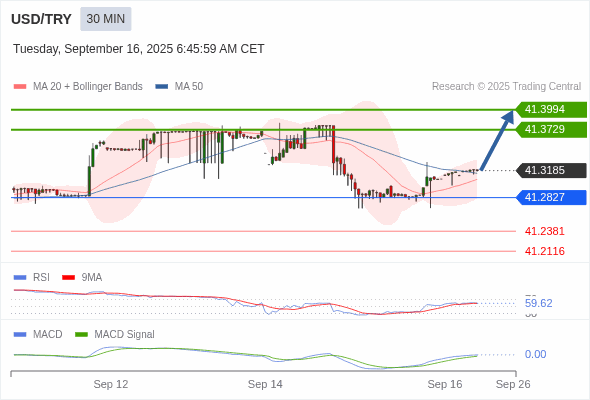Screen dimensions: 590x400
Task: Click the RSI value 59.62
Action: click(x=538, y=303)
